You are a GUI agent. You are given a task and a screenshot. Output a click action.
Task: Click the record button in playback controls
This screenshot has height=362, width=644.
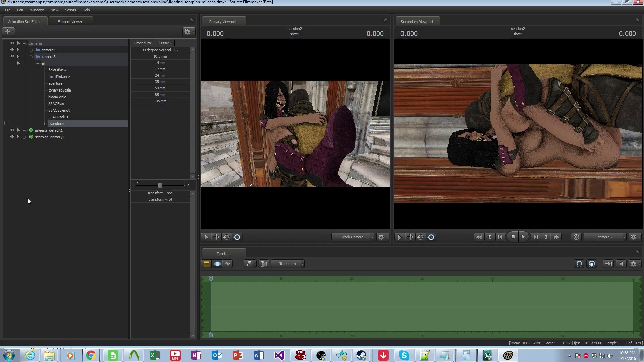(513, 237)
